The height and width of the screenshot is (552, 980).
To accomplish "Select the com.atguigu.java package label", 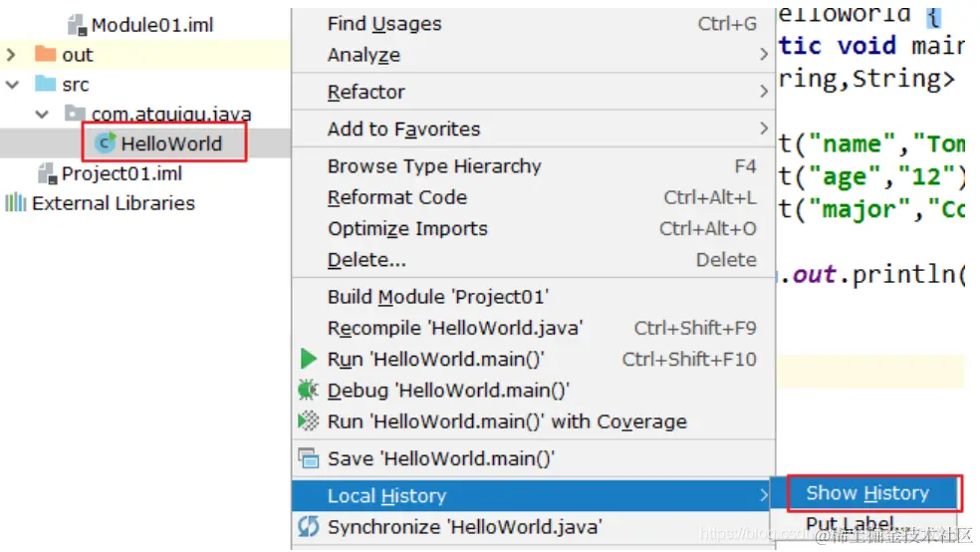I will [x=171, y=115].
